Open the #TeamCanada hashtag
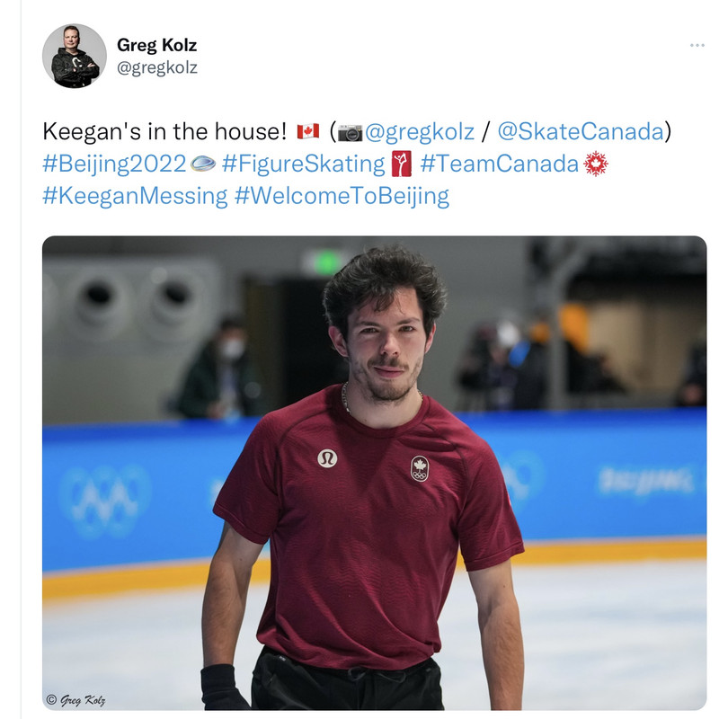Viewport: 728px width, 719px height. (x=499, y=164)
